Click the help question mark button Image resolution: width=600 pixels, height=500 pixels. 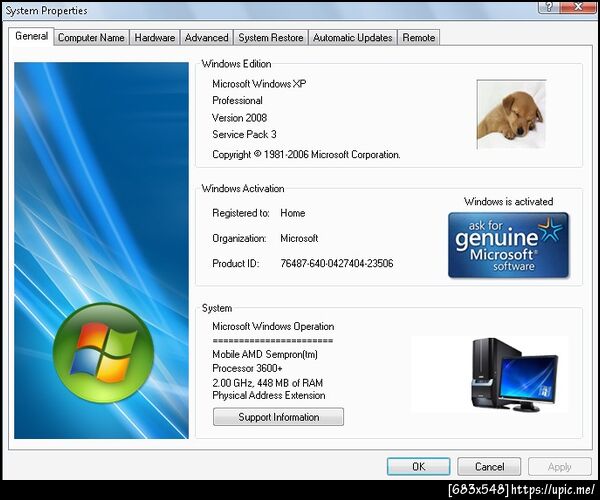(x=549, y=7)
